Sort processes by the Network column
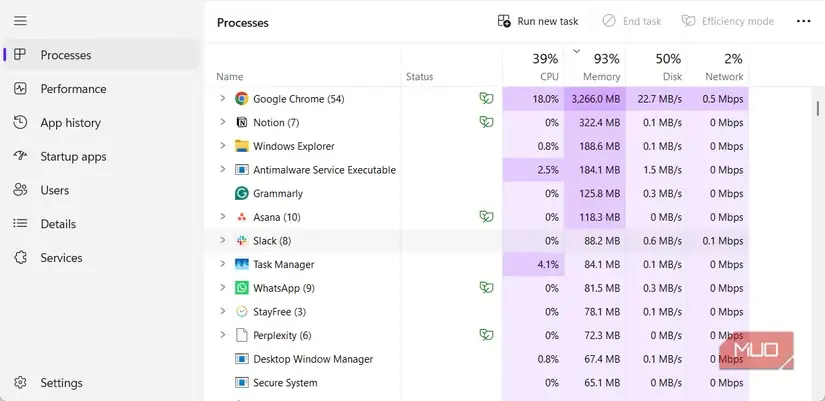This screenshot has height=401, width=825. point(718,67)
